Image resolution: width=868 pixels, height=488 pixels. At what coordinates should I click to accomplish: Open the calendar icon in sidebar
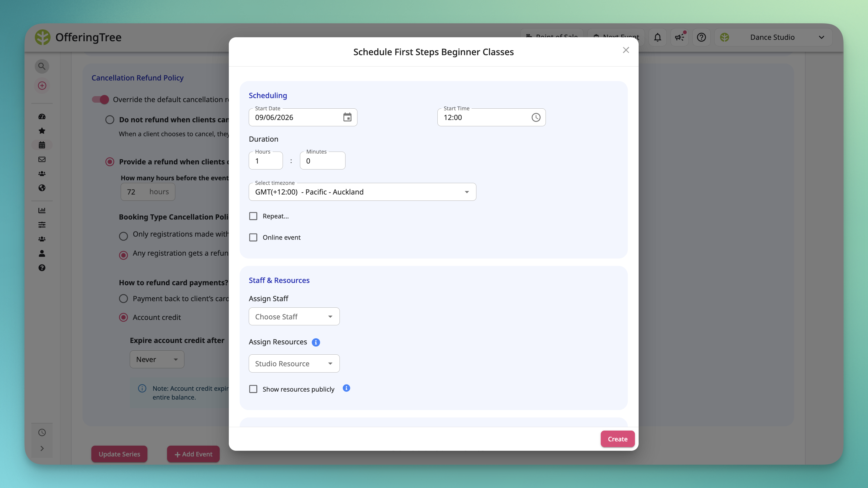(42, 145)
